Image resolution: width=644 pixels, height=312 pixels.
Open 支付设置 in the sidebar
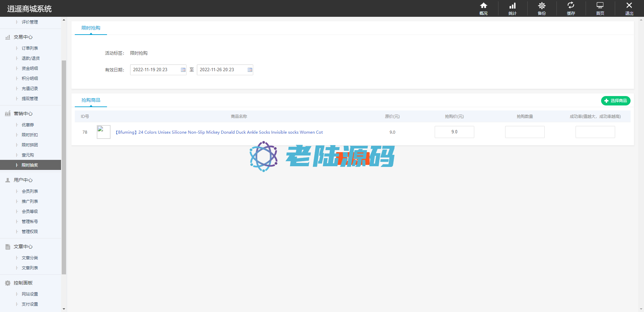point(30,304)
